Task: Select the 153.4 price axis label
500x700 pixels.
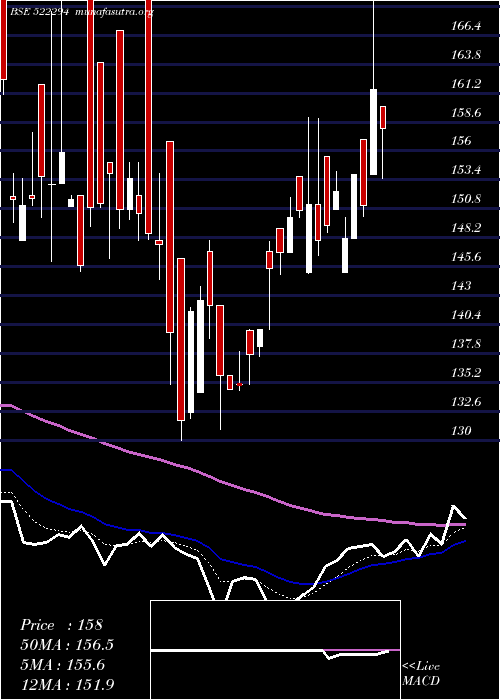Action: coord(466,171)
